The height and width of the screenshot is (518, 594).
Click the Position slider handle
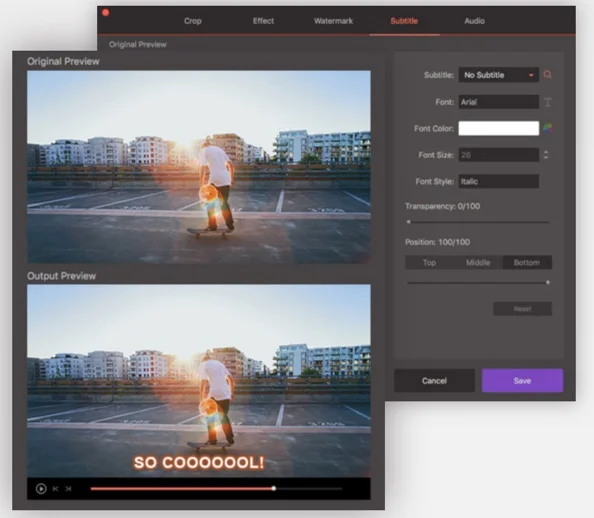pyautogui.click(x=548, y=282)
